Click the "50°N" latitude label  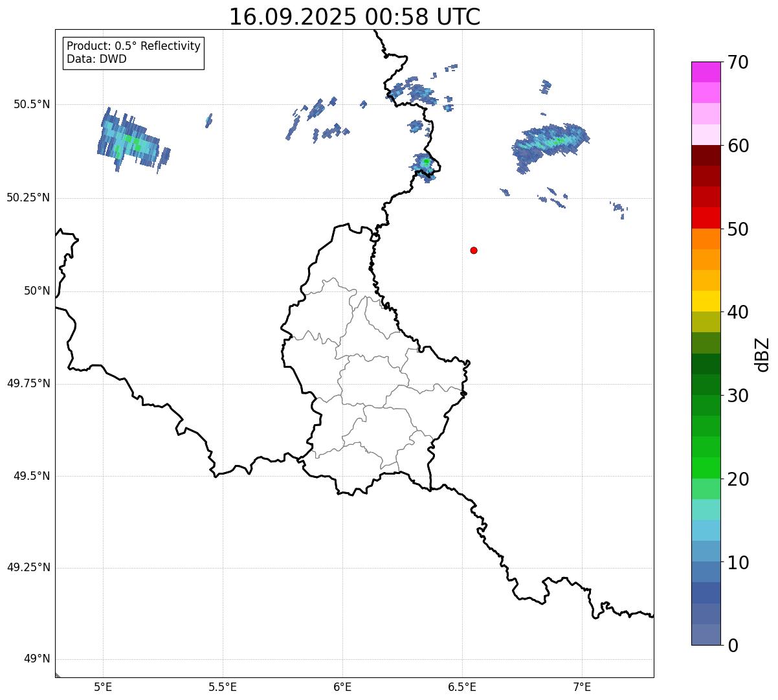point(37,291)
